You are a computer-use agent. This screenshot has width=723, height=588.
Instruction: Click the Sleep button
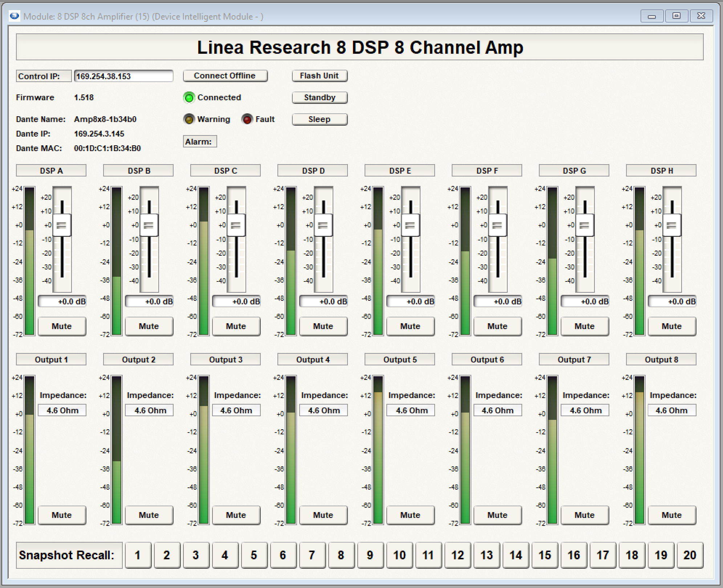(x=320, y=119)
